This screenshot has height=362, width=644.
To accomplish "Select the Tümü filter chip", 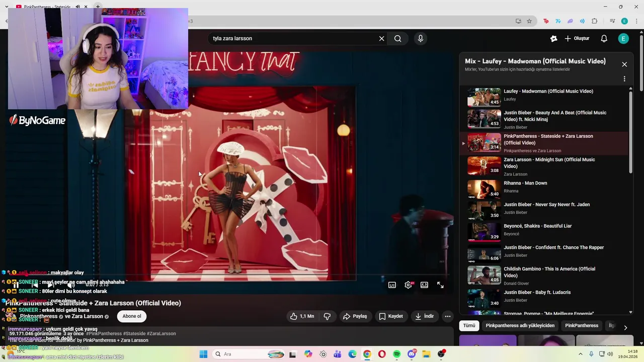I will [469, 326].
